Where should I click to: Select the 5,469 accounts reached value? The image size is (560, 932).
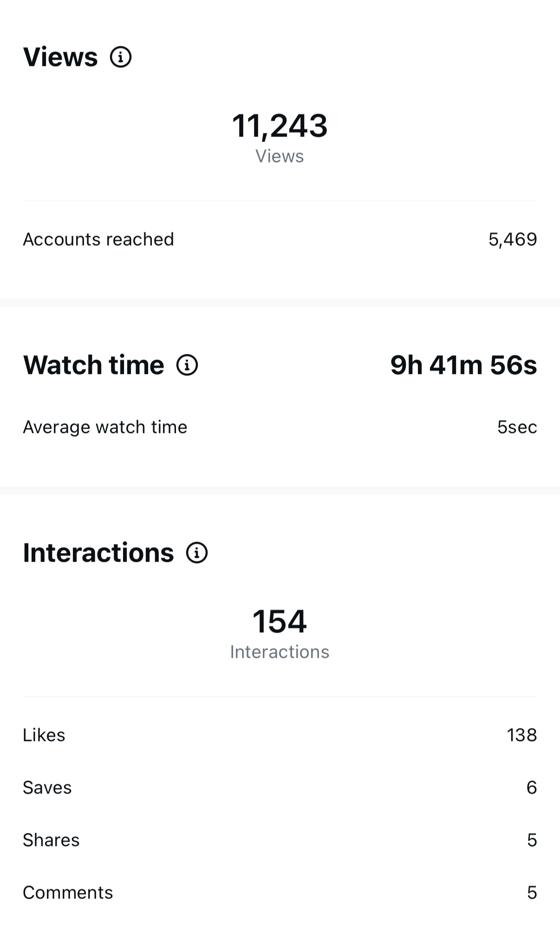(513, 240)
